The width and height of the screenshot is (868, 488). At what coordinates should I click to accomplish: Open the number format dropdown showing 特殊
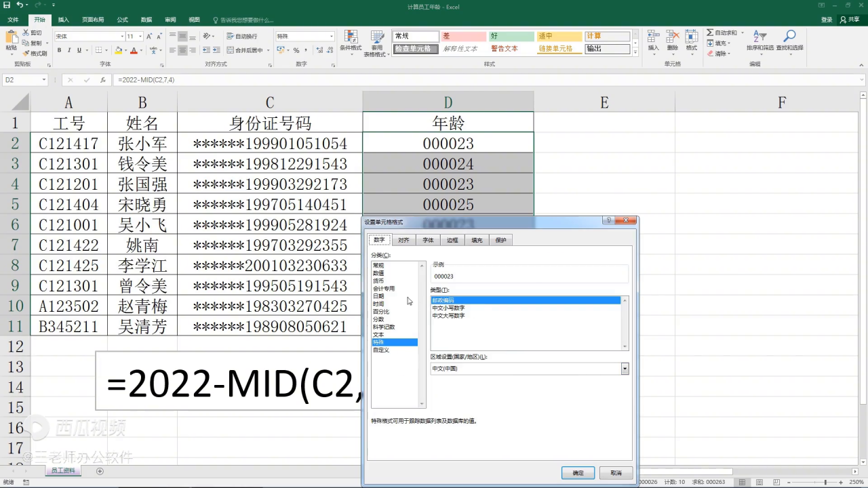[x=332, y=36]
